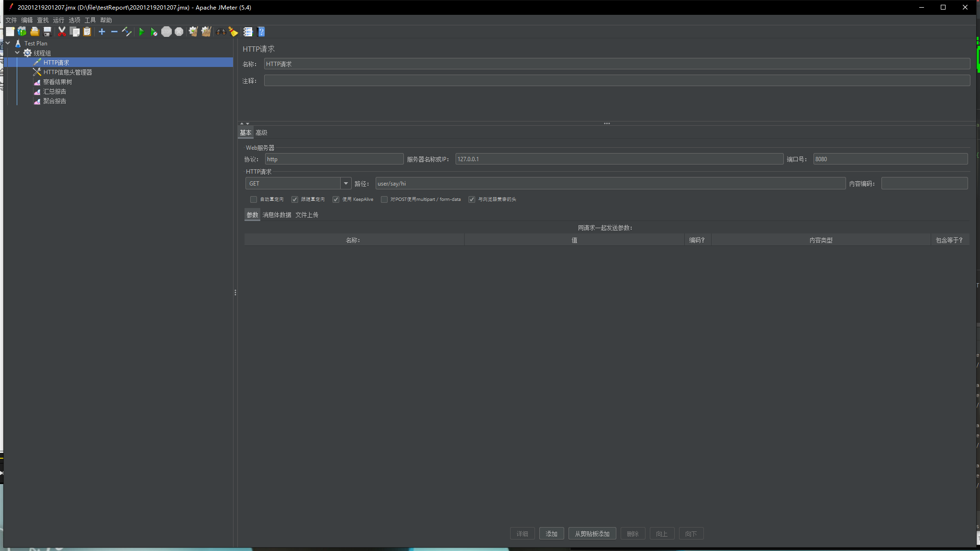The height and width of the screenshot is (551, 980).
Task: Check the multipart / form-data checkbox
Action: point(384,199)
